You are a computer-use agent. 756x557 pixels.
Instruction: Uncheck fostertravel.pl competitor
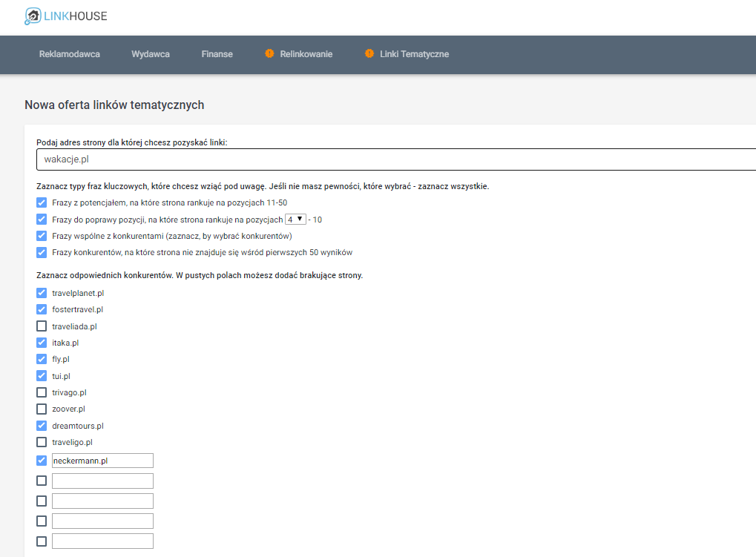pyautogui.click(x=42, y=309)
